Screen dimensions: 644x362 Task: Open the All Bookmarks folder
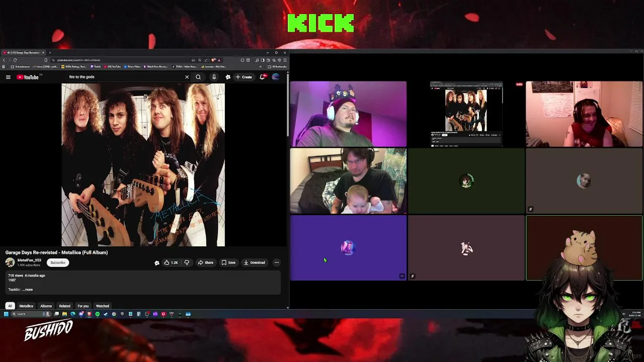tap(277, 66)
